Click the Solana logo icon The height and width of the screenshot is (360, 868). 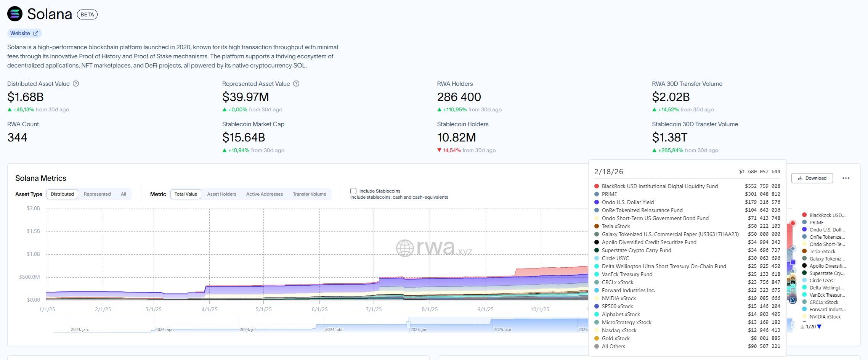point(15,14)
